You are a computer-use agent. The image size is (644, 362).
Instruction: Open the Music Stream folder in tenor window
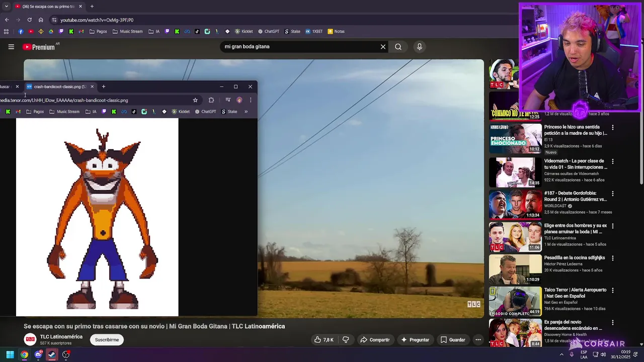click(x=64, y=112)
